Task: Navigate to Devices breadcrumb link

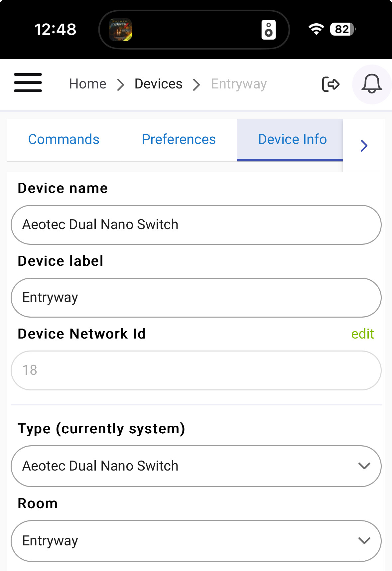Action: 159,84
